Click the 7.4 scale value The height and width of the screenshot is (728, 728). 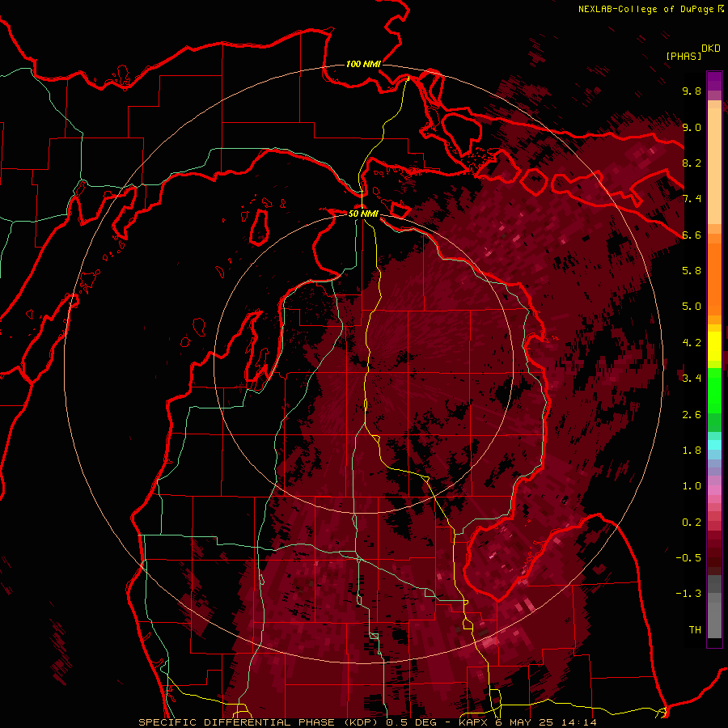692,199
